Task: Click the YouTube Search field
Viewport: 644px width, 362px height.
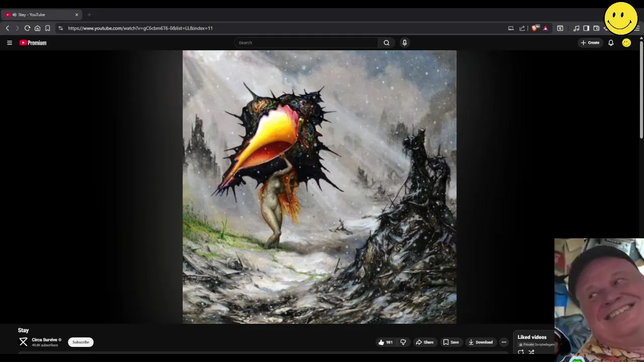Action: tap(306, 43)
